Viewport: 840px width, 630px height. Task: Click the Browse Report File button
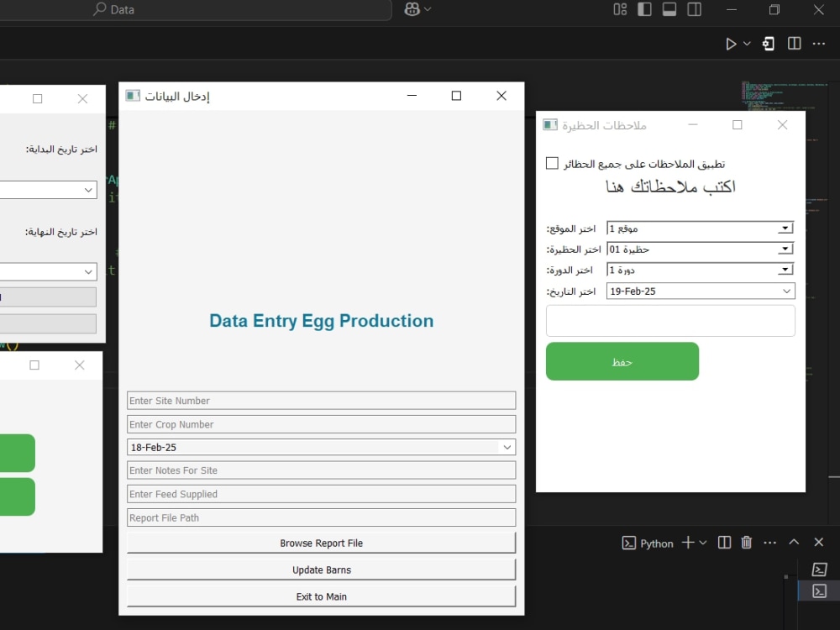(x=322, y=543)
